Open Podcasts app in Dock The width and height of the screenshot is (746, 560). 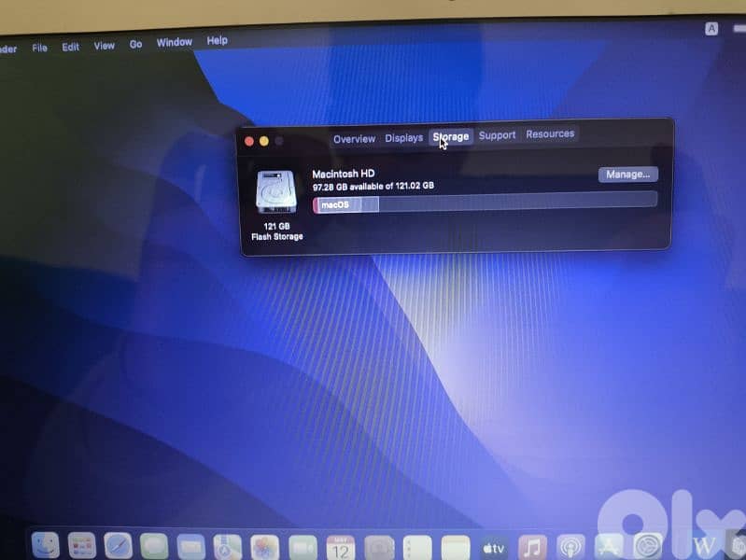pos(570,548)
